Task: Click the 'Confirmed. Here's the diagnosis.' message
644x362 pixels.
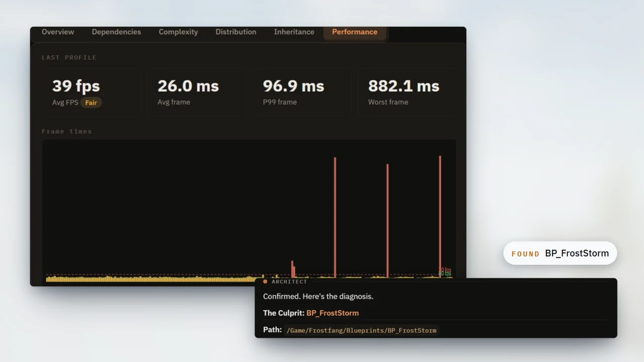Action: point(318,297)
